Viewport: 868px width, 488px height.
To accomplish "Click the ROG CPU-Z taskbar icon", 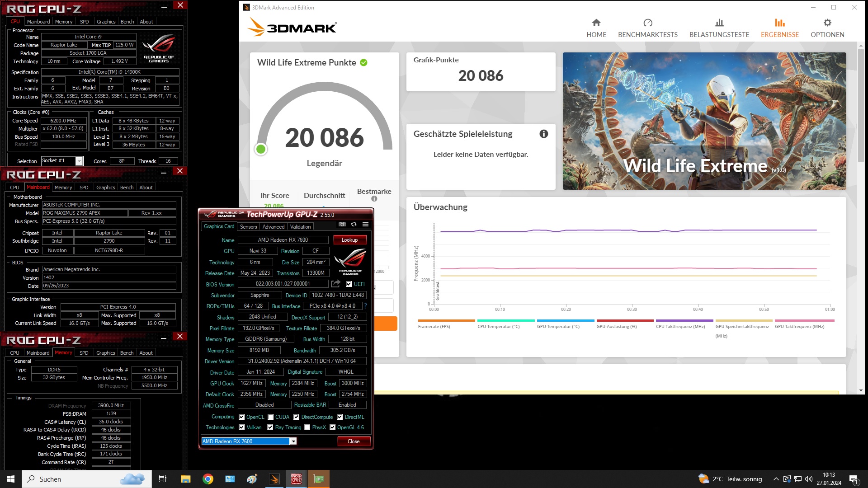I will (x=297, y=479).
